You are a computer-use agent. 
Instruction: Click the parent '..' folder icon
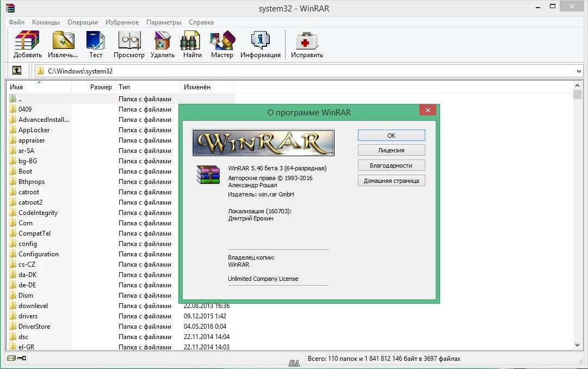point(13,99)
